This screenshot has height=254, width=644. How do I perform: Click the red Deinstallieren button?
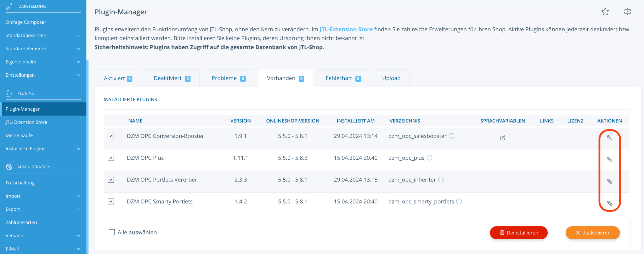click(x=519, y=232)
